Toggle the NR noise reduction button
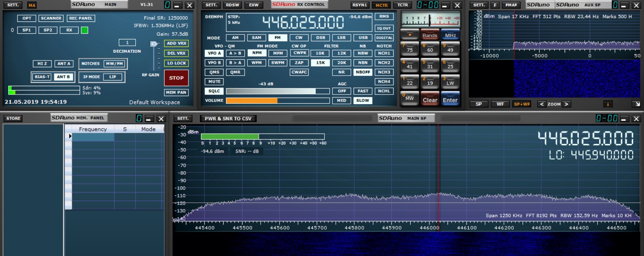 (x=341, y=72)
